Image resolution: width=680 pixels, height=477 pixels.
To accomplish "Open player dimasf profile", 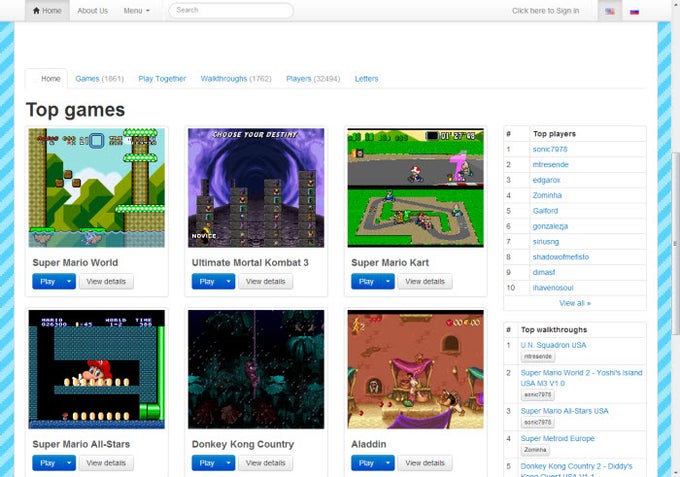I will (544, 272).
